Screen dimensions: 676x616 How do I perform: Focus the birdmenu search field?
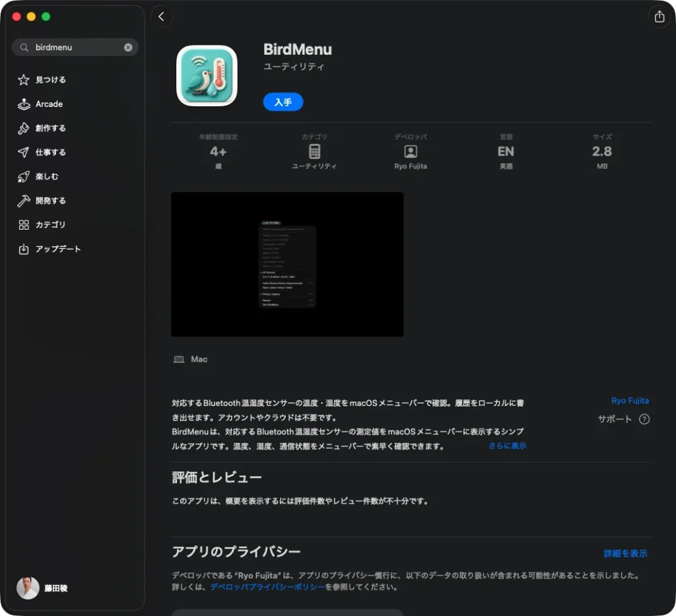[x=75, y=48]
